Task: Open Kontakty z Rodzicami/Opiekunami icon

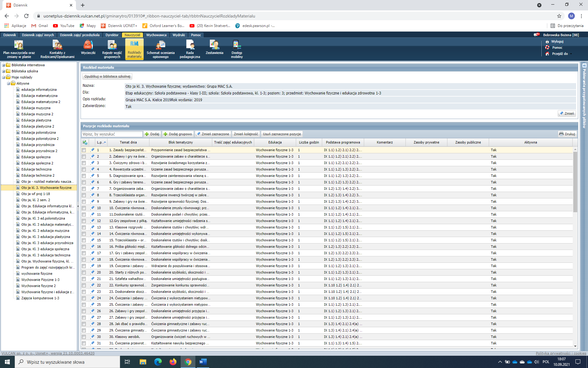Action: point(57,48)
